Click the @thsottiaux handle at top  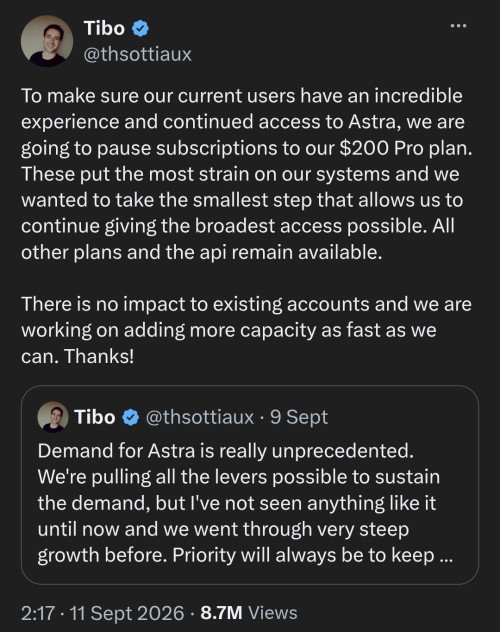tap(137, 54)
